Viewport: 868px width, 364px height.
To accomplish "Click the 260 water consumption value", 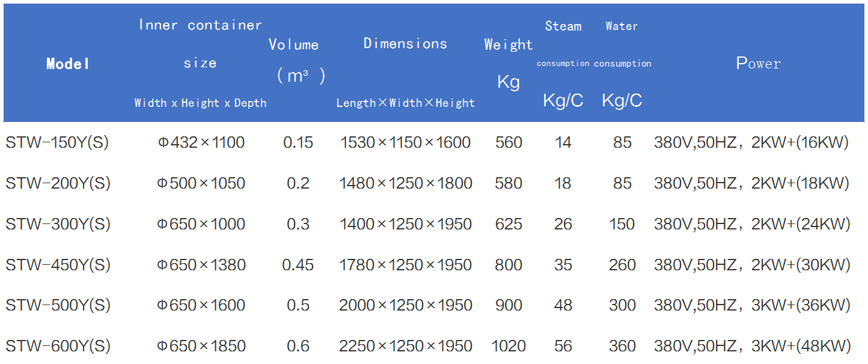I will point(622,265).
